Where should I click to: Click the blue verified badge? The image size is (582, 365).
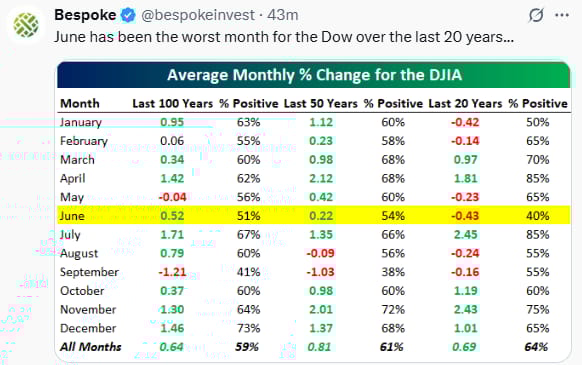tap(128, 15)
